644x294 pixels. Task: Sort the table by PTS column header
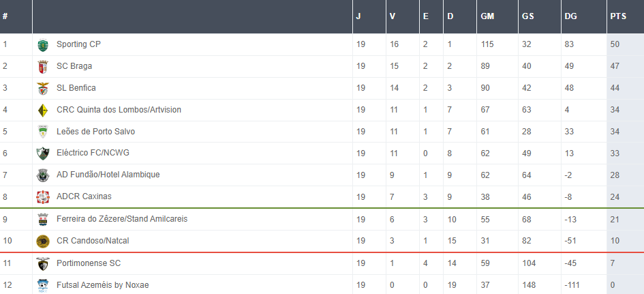618,16
